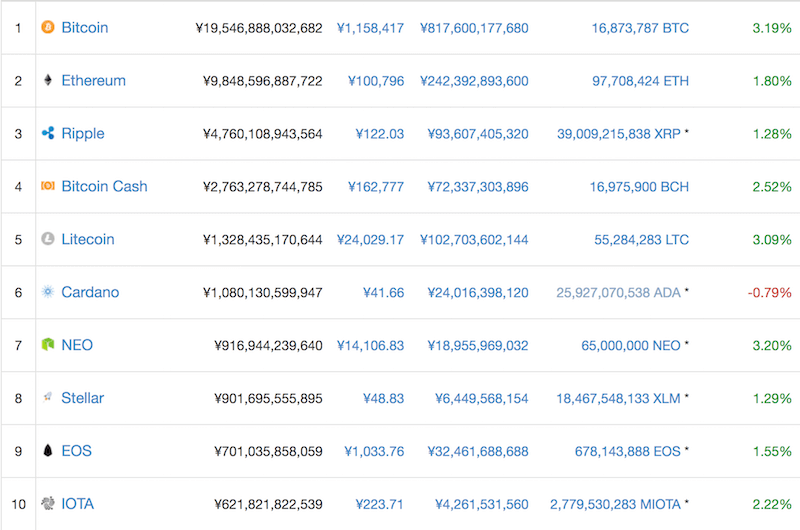Screen dimensions: 800x530
Task: Click the orange Bitcoin logo icon
Action: [x=47, y=27]
